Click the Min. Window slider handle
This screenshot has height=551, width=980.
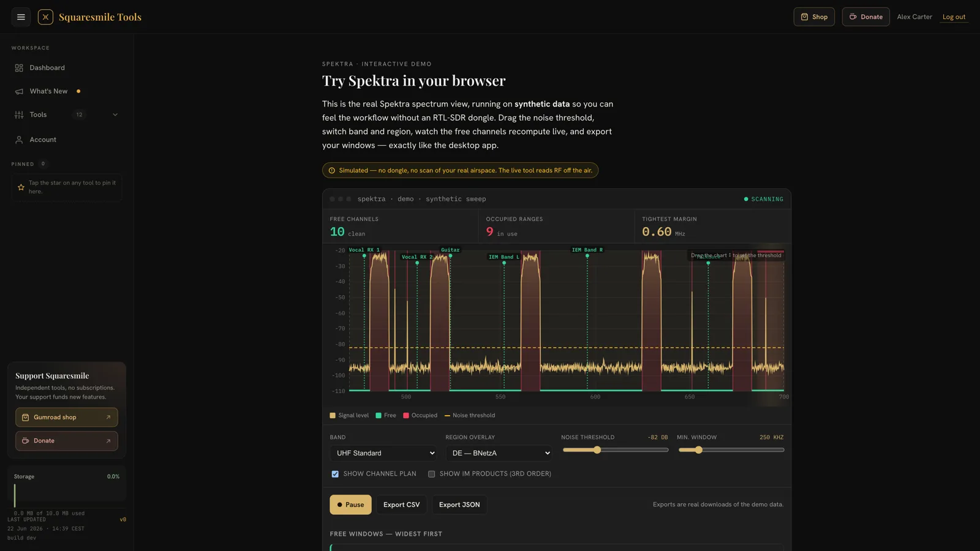[698, 450]
